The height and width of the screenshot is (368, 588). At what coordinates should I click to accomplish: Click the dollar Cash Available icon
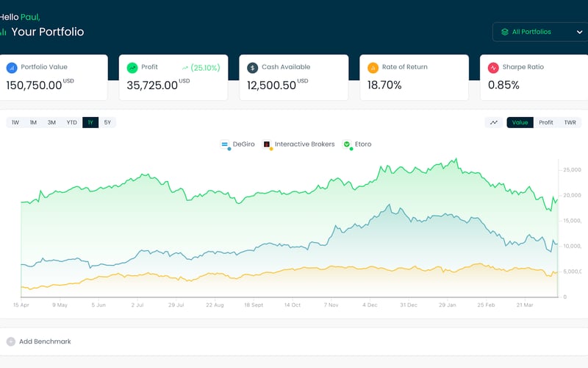point(252,68)
